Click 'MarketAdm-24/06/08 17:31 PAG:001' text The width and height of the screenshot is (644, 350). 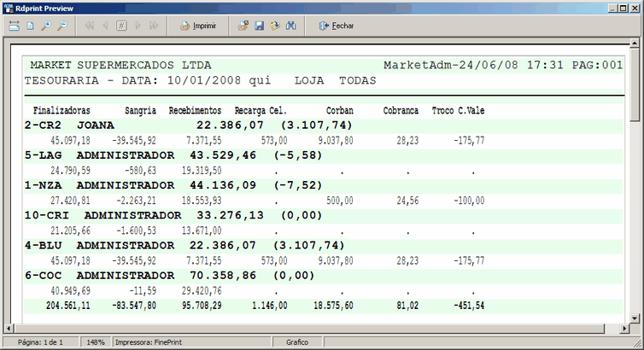(503, 65)
